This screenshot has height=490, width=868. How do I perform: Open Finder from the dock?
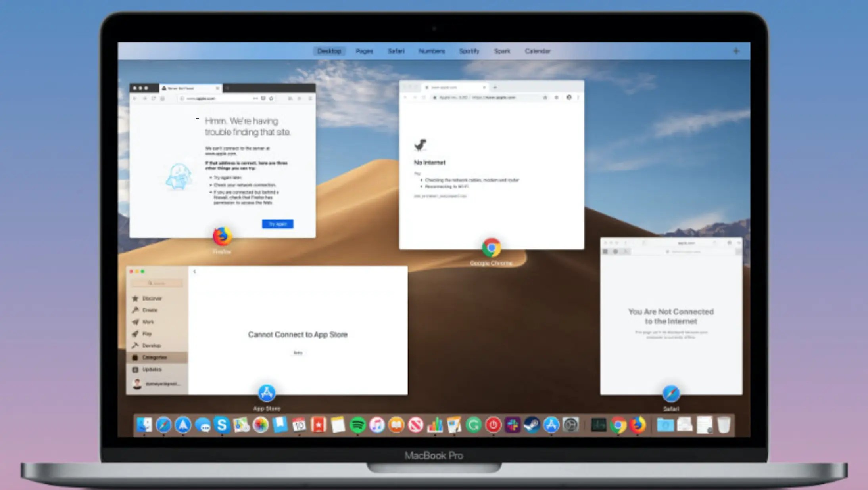[x=144, y=425]
